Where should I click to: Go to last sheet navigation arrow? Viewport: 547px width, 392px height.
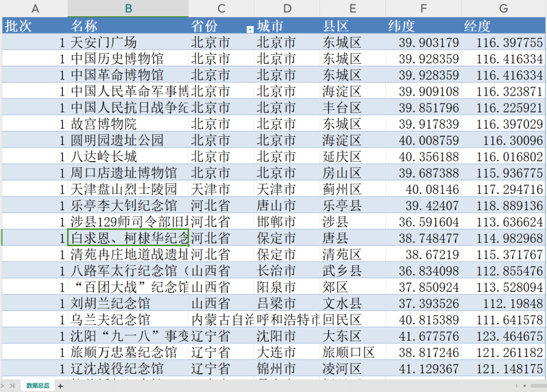[12, 386]
